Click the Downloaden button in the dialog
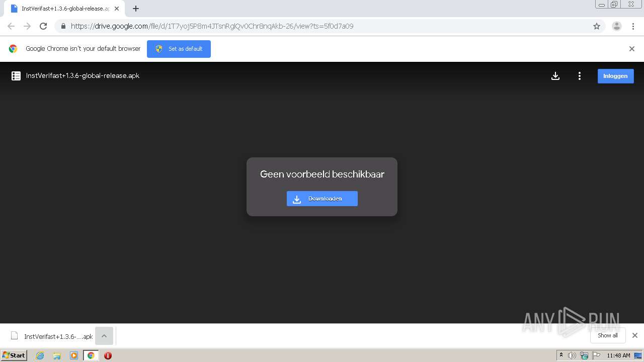The image size is (644, 362). pos(322,199)
